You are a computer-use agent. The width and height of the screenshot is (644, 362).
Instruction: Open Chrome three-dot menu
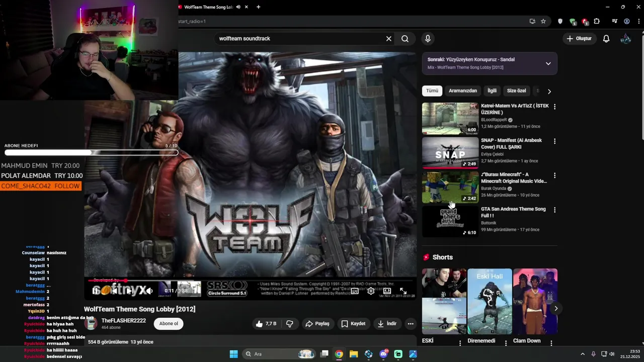tap(638, 21)
